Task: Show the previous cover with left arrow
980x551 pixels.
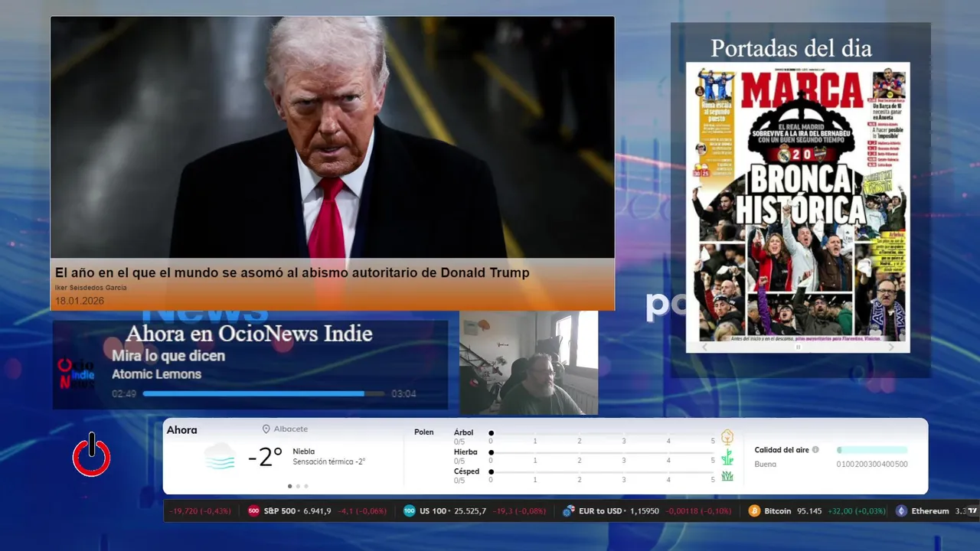Action: click(x=705, y=347)
